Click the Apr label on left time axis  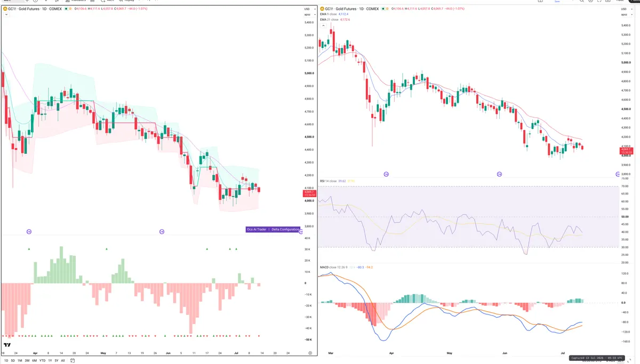[x=35, y=353]
